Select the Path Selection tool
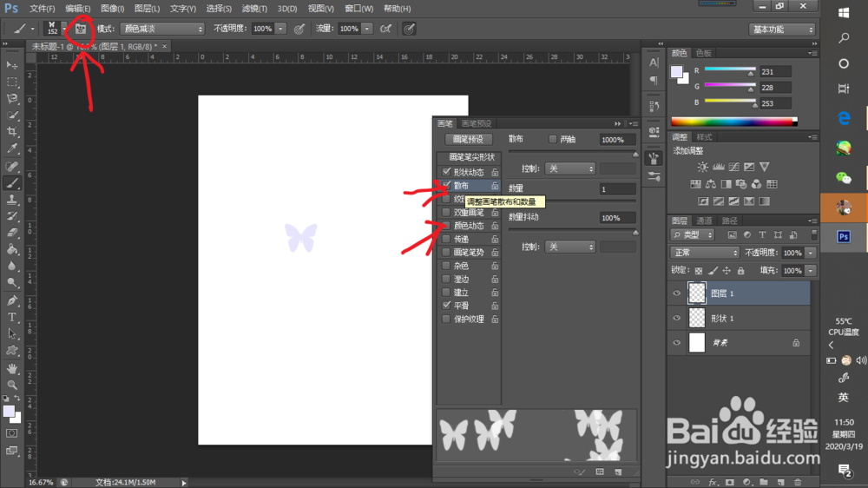The image size is (868, 488). pyautogui.click(x=11, y=333)
